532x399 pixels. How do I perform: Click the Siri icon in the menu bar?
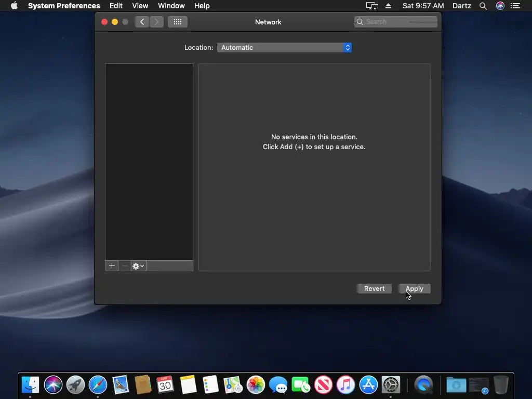coord(500,6)
